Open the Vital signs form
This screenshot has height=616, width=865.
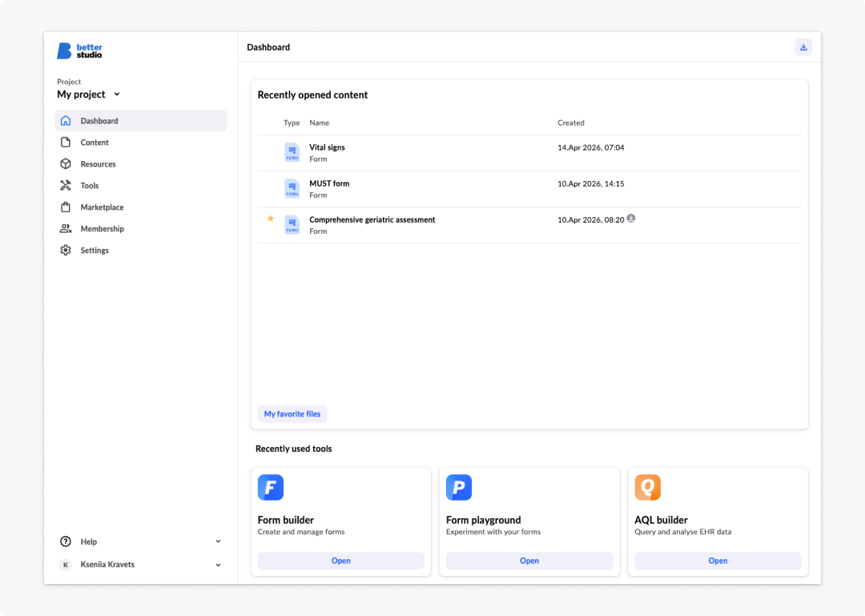(x=529, y=153)
